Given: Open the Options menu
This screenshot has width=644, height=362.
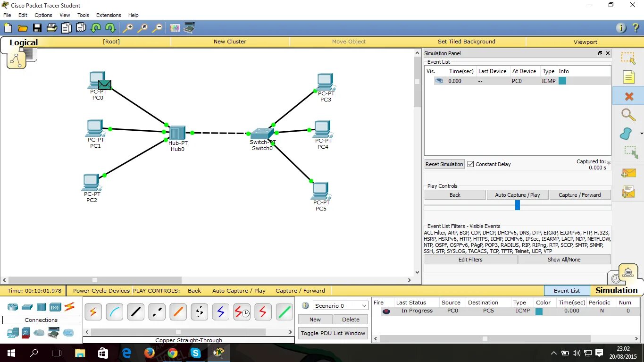Looking at the screenshot, I should tap(43, 15).
